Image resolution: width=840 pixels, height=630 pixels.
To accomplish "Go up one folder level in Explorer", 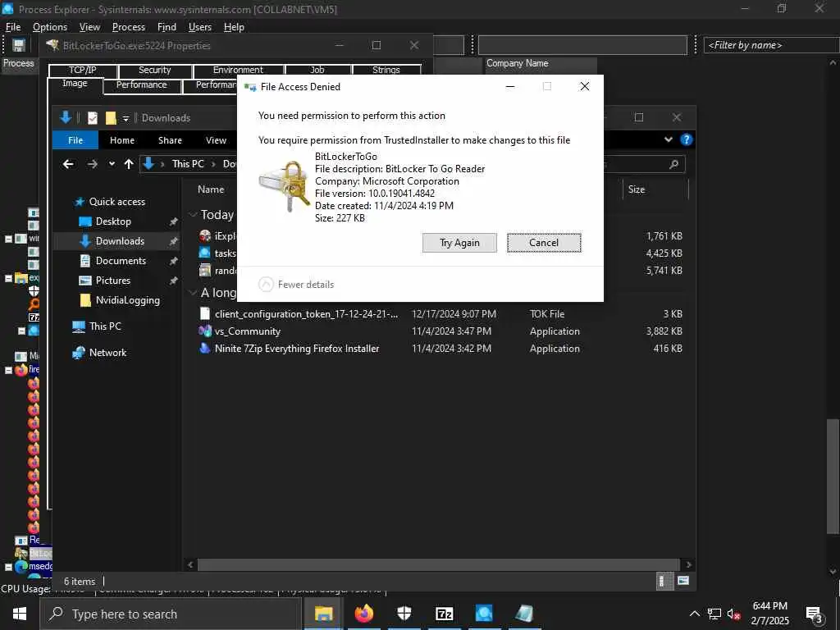I will 129,164.
